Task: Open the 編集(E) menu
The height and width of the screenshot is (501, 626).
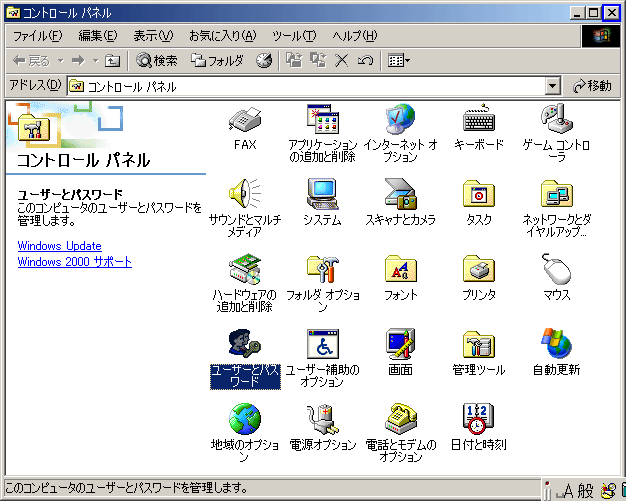Action: (98, 36)
